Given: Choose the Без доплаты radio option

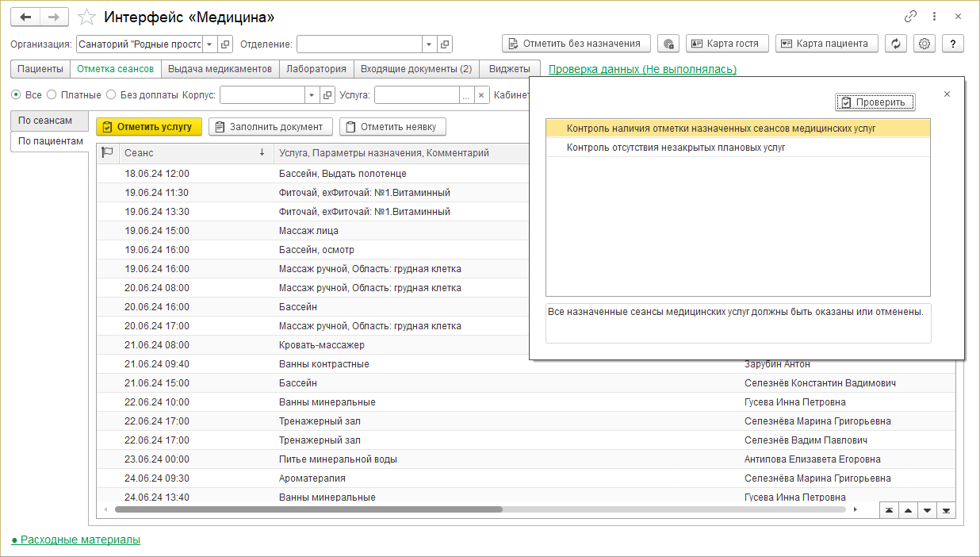Looking at the screenshot, I should point(111,95).
